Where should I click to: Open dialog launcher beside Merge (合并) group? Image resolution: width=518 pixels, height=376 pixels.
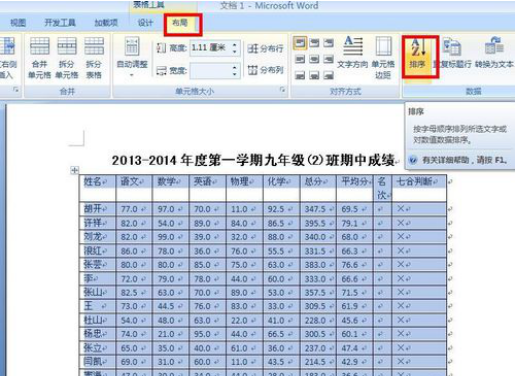click(x=16, y=90)
